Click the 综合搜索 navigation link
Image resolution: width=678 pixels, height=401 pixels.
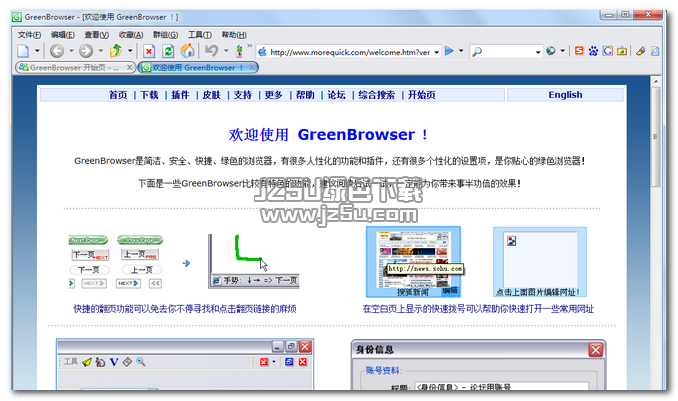[x=376, y=95]
